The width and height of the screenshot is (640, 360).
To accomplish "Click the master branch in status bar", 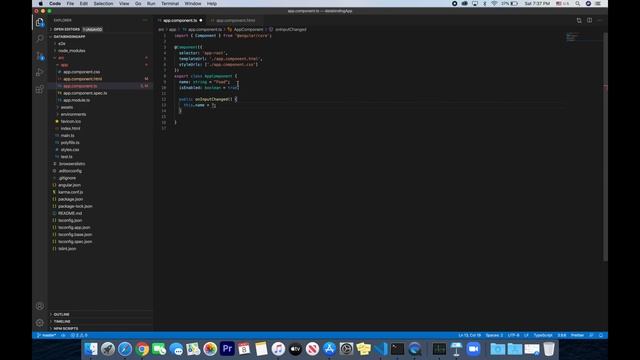I will (x=47, y=336).
